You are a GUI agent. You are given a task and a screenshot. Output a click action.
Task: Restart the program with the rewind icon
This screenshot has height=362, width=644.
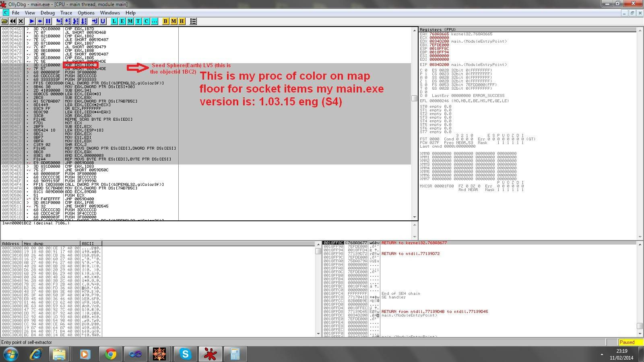point(13,21)
